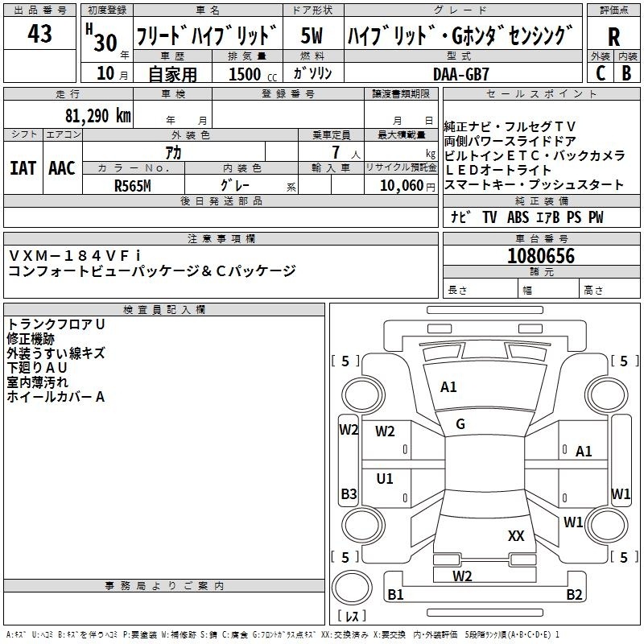Click the トランクフロアU inspector note
The height and width of the screenshot is (644, 644).
pos(56,324)
